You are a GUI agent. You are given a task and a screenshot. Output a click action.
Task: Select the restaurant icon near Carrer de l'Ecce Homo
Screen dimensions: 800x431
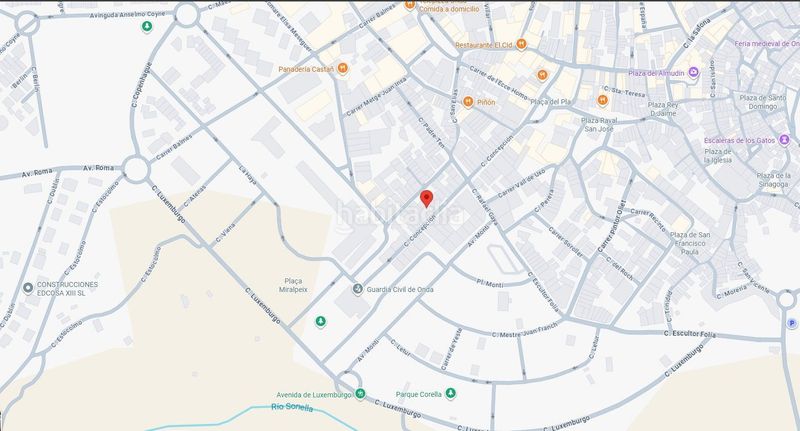pyautogui.click(x=542, y=75)
